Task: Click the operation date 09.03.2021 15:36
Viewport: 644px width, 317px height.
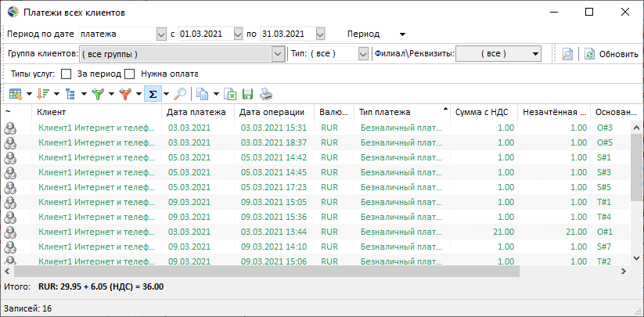Action: click(274, 217)
